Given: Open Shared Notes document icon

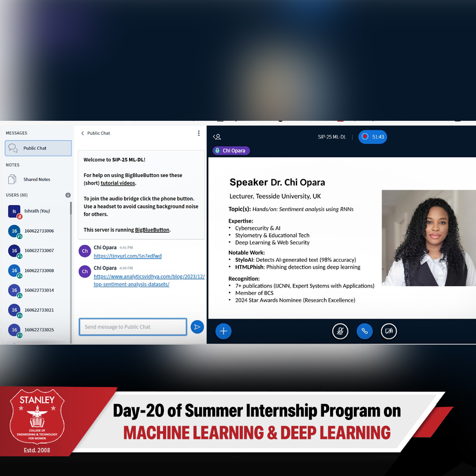Looking at the screenshot, I should [12, 179].
